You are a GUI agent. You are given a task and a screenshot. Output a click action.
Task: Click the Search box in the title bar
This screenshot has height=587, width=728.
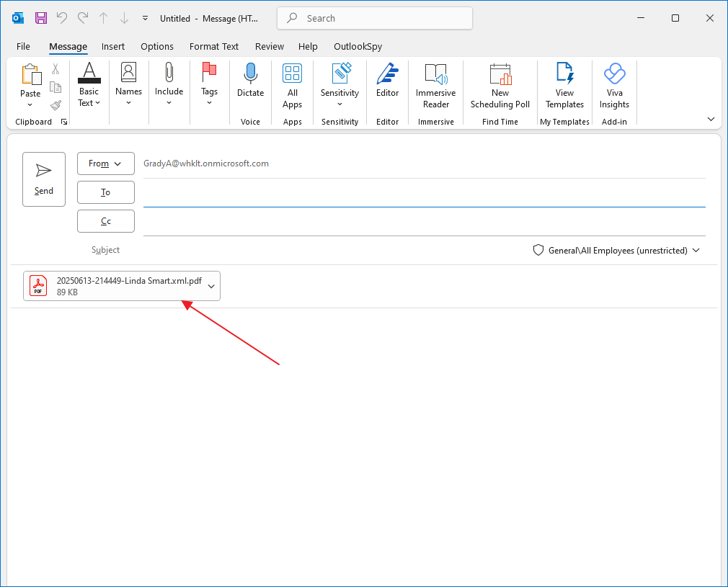pyautogui.click(x=375, y=19)
